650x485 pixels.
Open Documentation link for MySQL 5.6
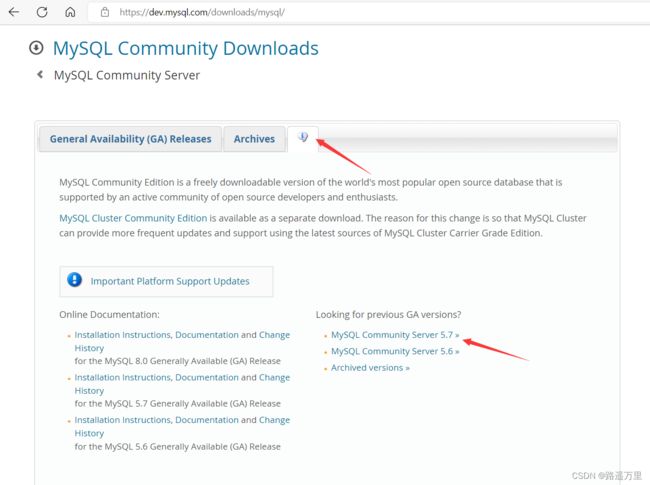coord(207,420)
